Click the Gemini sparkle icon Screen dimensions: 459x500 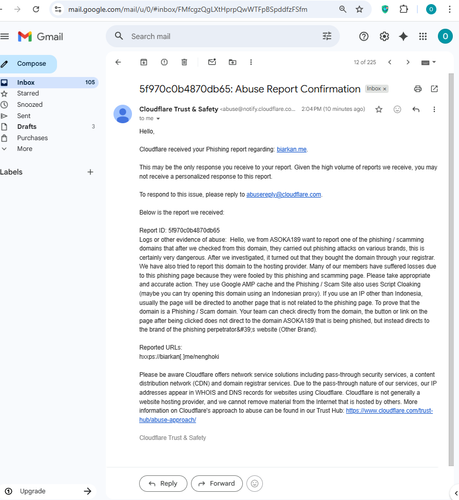403,36
